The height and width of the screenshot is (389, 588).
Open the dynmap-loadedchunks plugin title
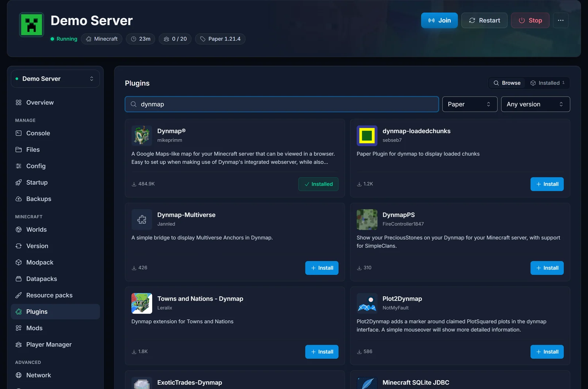pyautogui.click(x=416, y=131)
